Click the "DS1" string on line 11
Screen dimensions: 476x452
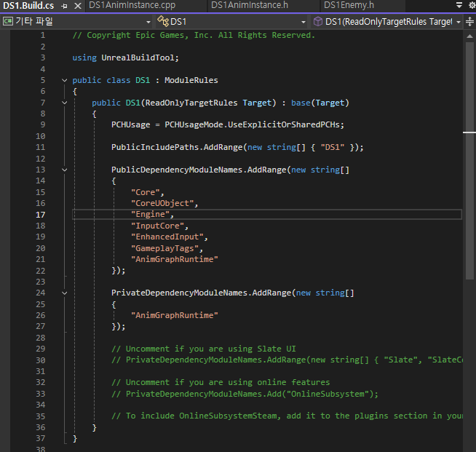(333, 147)
